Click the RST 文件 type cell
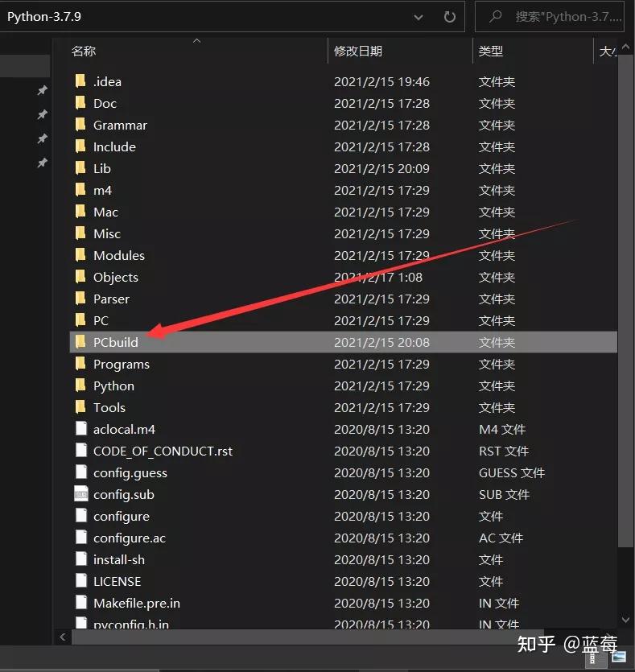The image size is (635, 672). [504, 451]
